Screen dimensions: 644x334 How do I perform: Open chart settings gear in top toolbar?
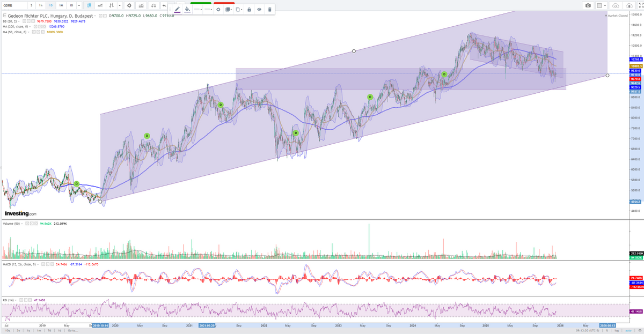(x=129, y=5)
